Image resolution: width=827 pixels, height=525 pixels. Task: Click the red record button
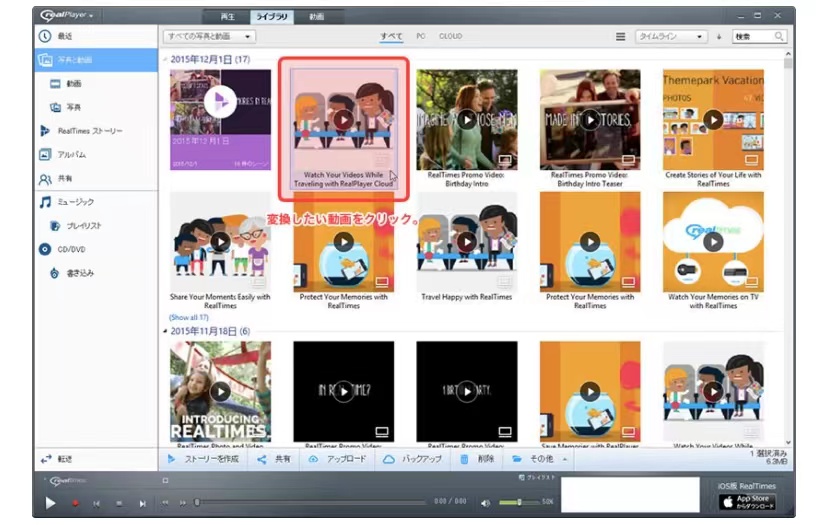point(75,503)
